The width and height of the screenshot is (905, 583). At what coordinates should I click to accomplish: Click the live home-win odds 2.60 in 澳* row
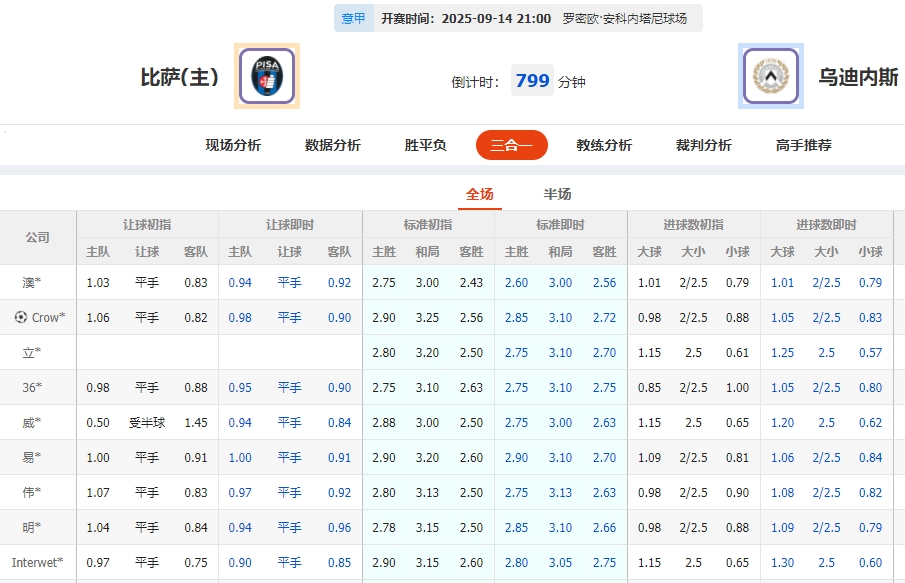pos(517,282)
